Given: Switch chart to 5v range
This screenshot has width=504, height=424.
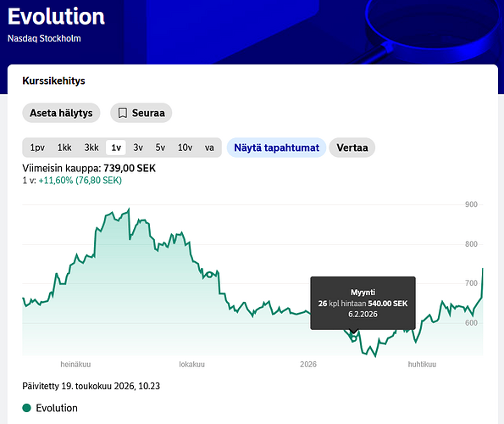Looking at the screenshot, I should click(x=160, y=148).
